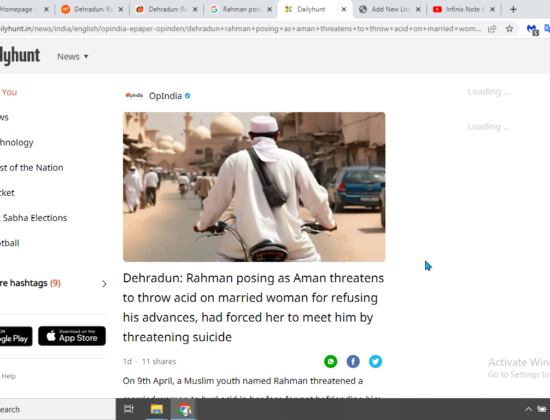Share article via WhatsApp icon
The height and width of the screenshot is (420, 550).
[x=330, y=361]
